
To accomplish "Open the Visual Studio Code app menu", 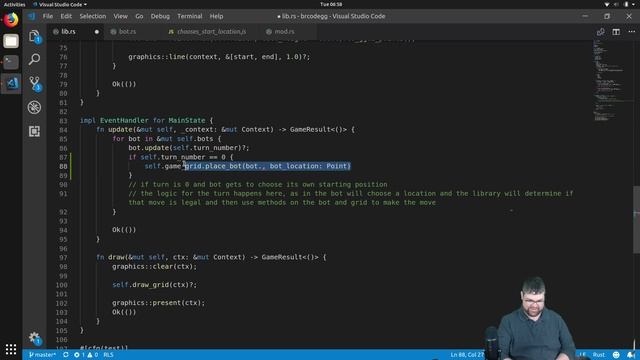I will 60,4.
